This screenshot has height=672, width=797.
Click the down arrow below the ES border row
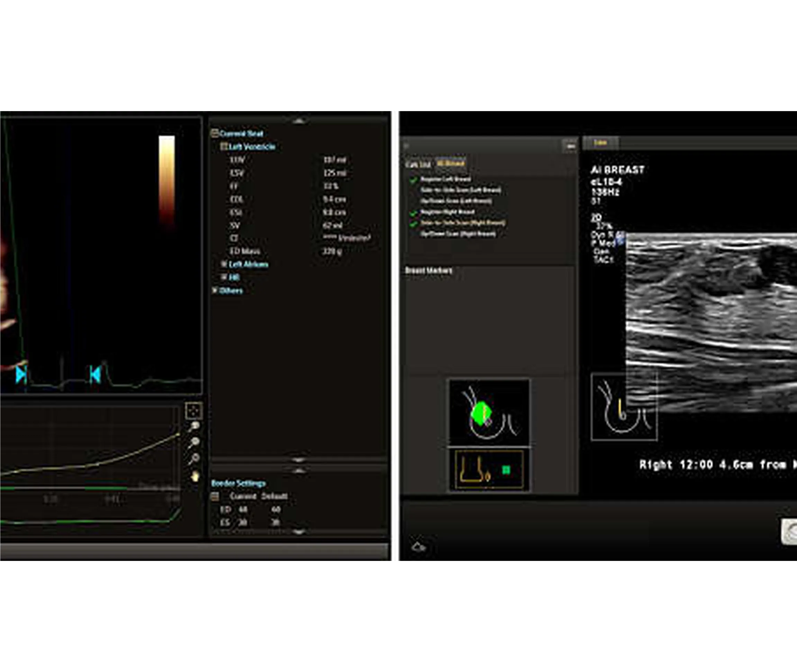(299, 532)
